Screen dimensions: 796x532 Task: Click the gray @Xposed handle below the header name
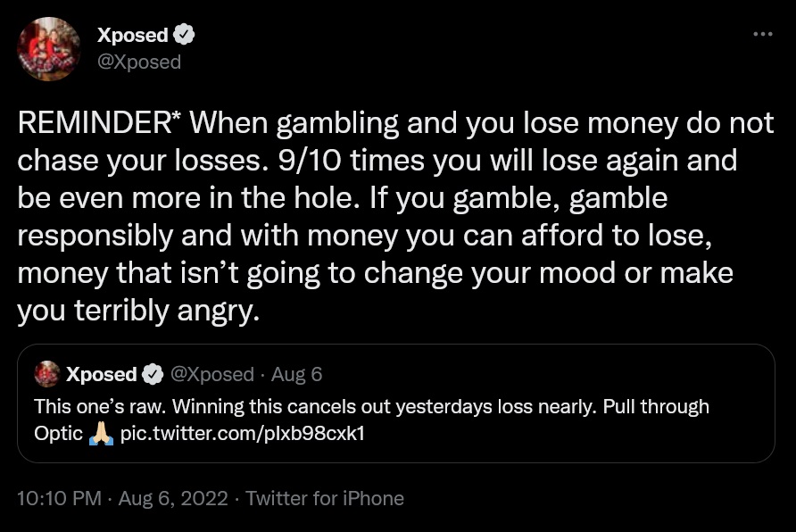(138, 62)
